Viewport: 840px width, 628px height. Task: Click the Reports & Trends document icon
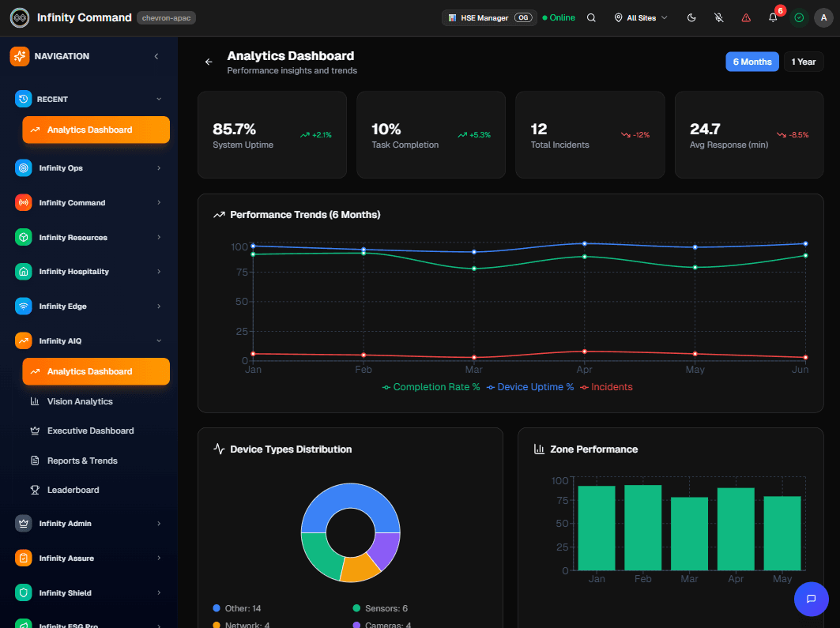tap(35, 461)
